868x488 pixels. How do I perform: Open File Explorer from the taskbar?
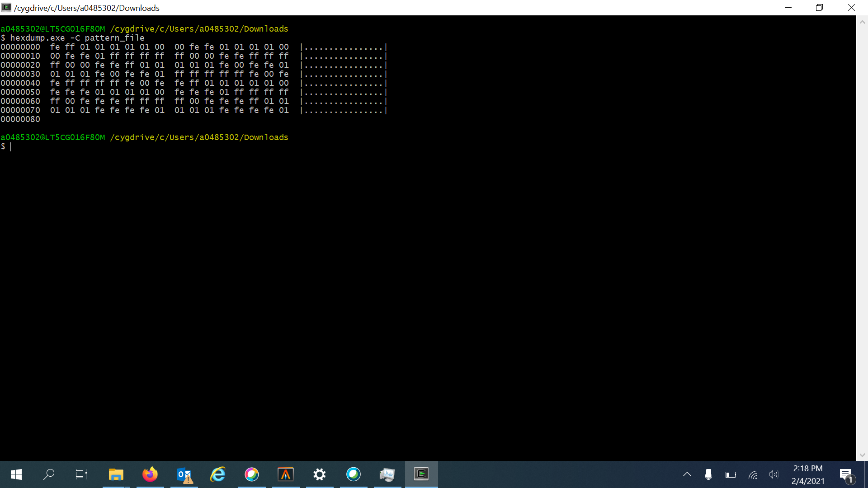116,474
